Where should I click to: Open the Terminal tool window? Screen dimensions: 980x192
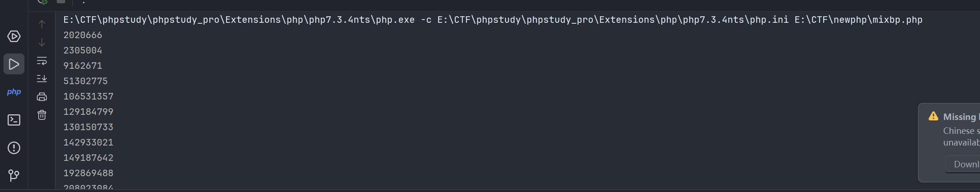click(x=14, y=120)
